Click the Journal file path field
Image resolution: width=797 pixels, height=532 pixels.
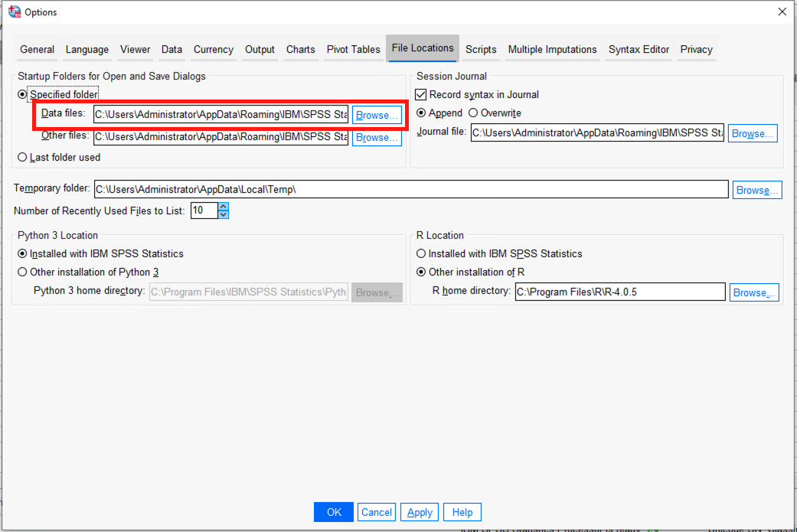click(x=597, y=133)
